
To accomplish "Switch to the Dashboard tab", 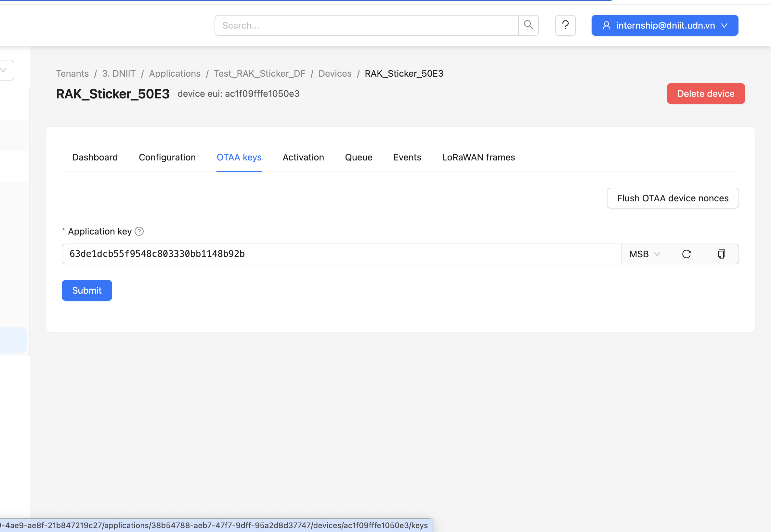I will pos(95,157).
